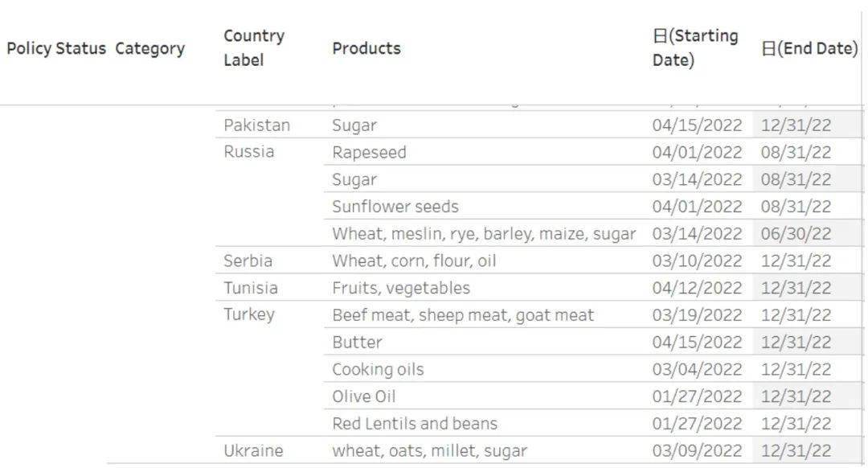Viewport: 868px width, 468px height.
Task: Click the Sunflower seeds product cell
Action: point(395,207)
